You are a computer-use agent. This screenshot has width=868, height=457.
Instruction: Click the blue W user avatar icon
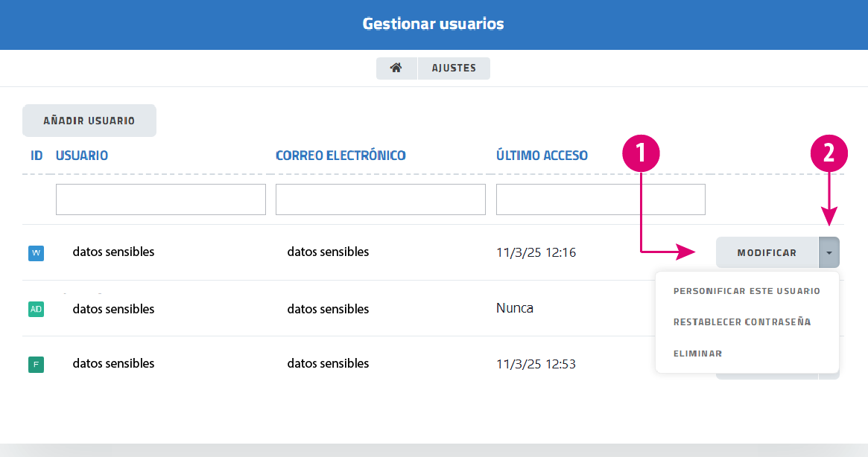click(36, 253)
